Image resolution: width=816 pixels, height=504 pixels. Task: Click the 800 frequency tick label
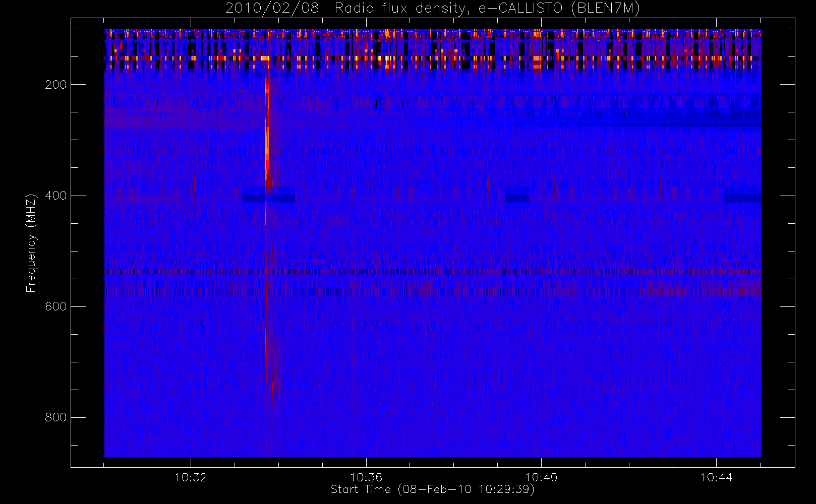[55, 417]
